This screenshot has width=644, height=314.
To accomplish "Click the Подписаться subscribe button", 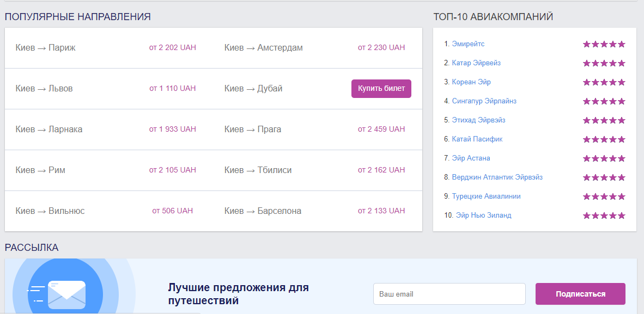I will tap(580, 294).
